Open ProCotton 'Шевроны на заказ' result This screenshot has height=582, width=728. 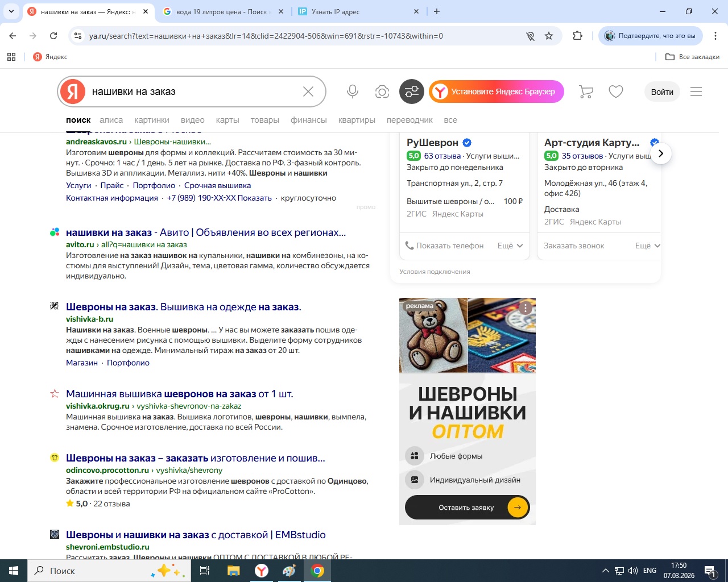pos(196,458)
